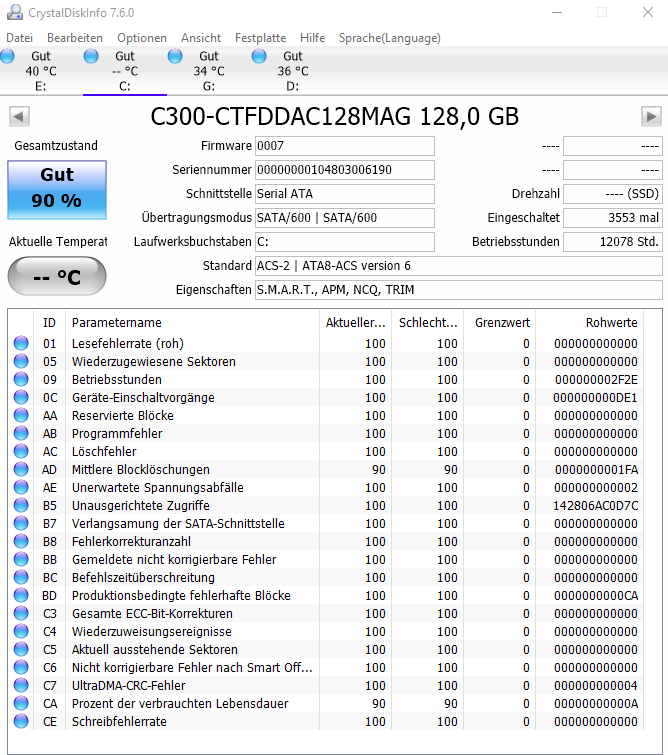Click the Betriebsstunden field 12078 Std.
668x755 pixels.
[613, 242]
